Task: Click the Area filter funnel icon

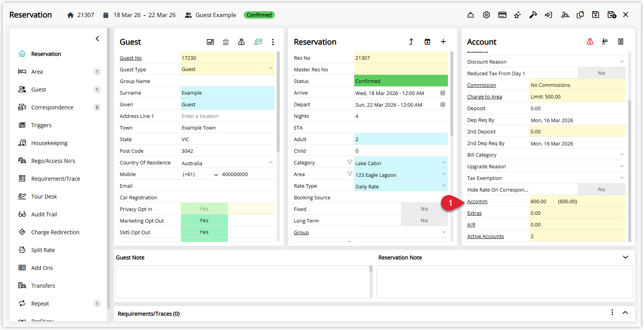Action: point(350,174)
